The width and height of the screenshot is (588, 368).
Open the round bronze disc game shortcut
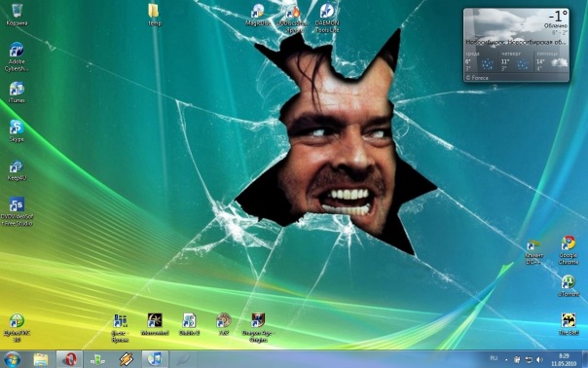[224, 324]
